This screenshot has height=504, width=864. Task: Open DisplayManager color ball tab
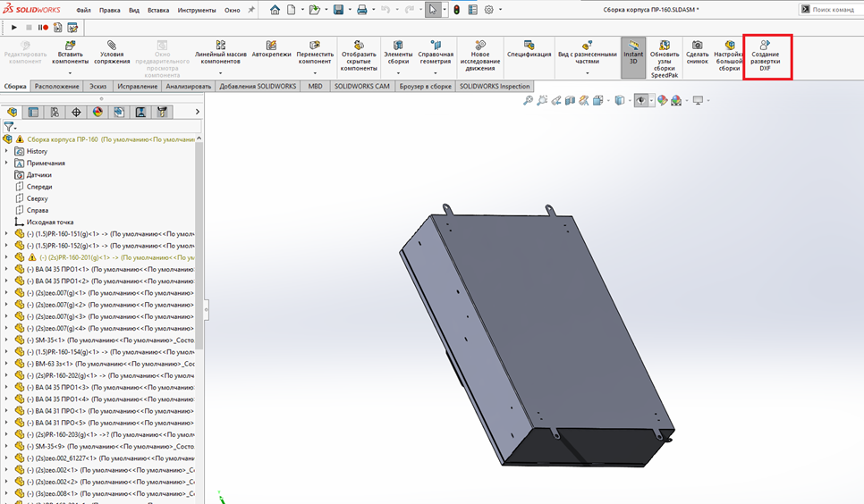click(x=97, y=113)
